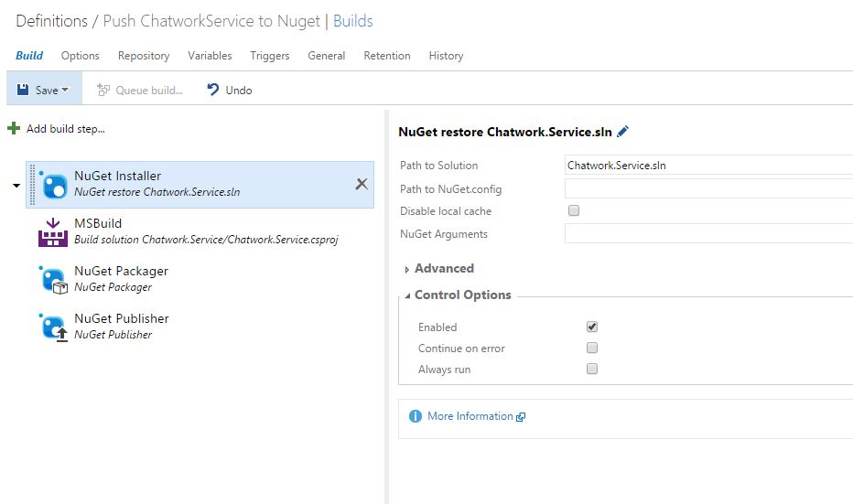Click the blue information circle icon
Viewport: 853px width, 504px height.
pyautogui.click(x=416, y=416)
